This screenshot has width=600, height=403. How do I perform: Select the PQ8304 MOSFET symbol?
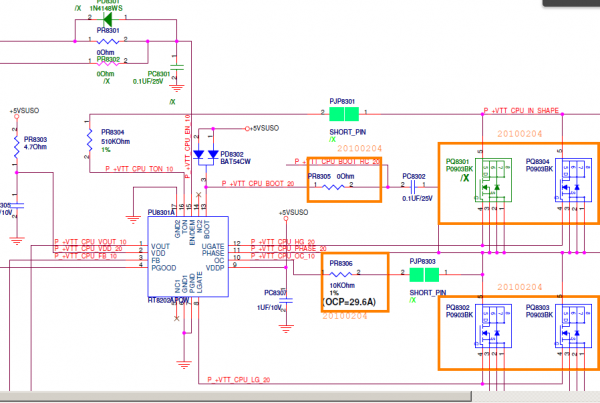[573, 179]
